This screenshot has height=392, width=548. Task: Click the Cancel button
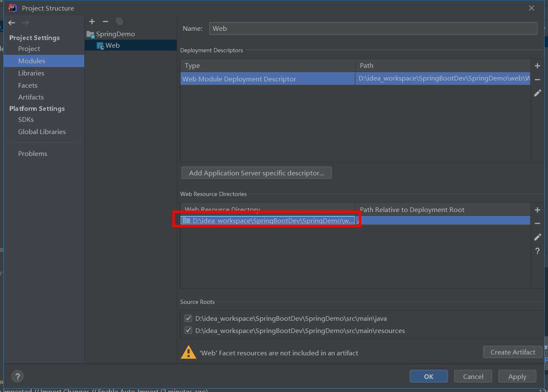point(473,376)
